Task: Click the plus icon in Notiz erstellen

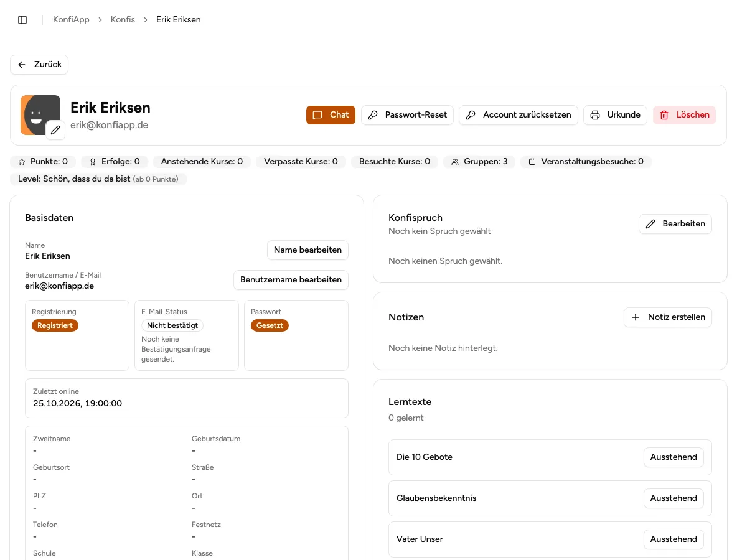Action: [636, 317]
